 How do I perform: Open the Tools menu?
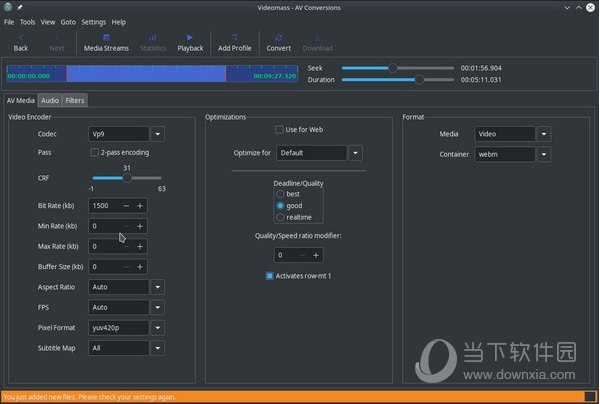[28, 22]
